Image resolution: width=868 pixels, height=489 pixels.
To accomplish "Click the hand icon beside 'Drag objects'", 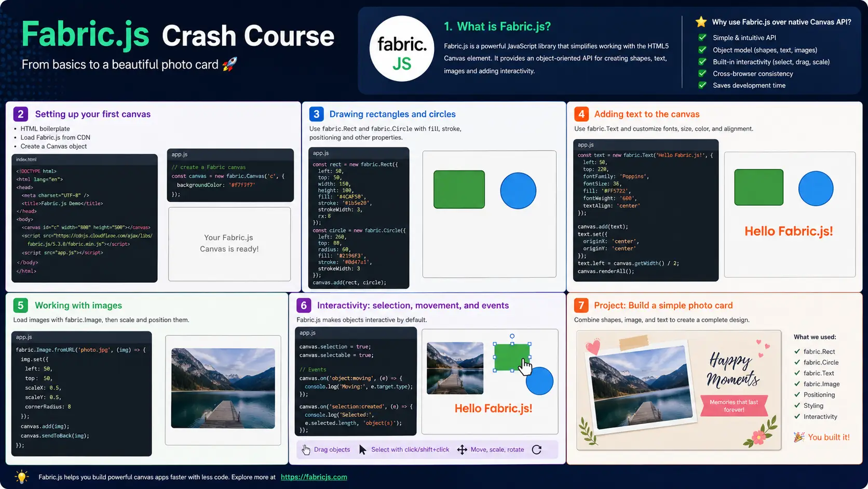I will click(x=306, y=450).
